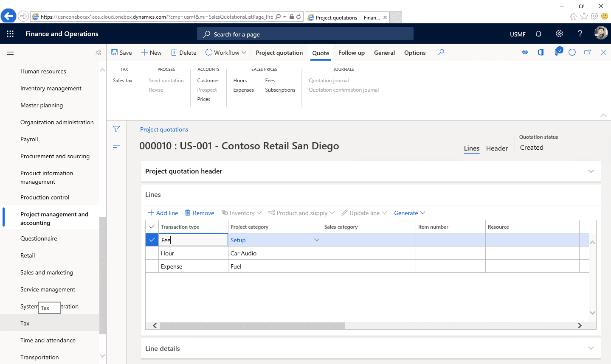Click browser refresh icon in address bar
This screenshot has width=611, height=364.
coord(298,17)
